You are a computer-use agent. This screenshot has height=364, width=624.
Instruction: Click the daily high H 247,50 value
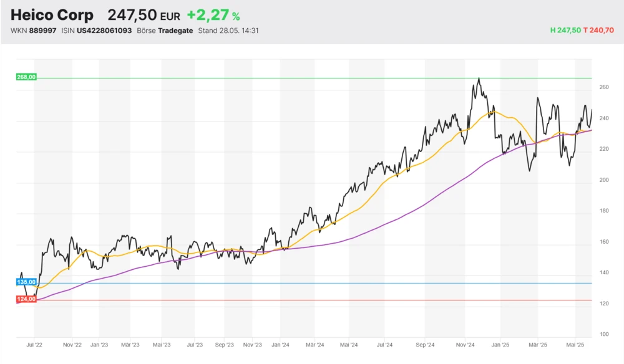pos(565,31)
